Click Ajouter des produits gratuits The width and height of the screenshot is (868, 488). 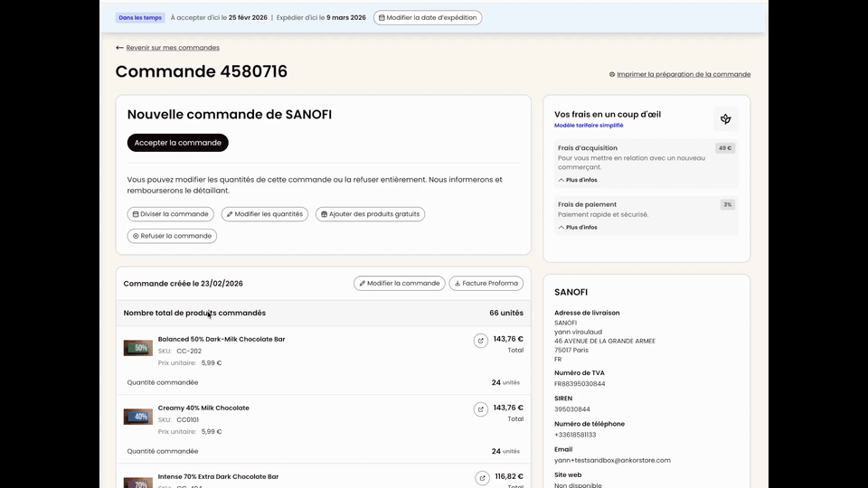[371, 214]
